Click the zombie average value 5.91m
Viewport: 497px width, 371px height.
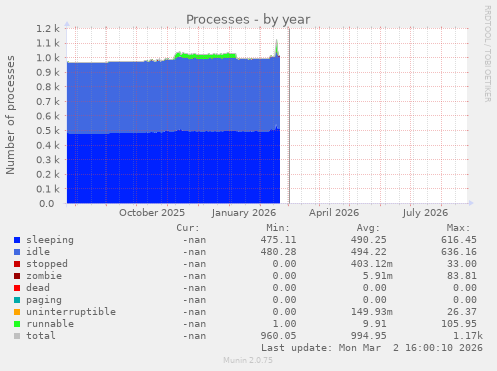(378, 276)
